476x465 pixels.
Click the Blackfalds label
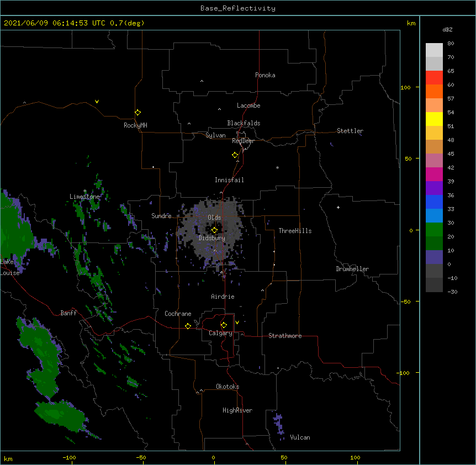click(x=244, y=123)
